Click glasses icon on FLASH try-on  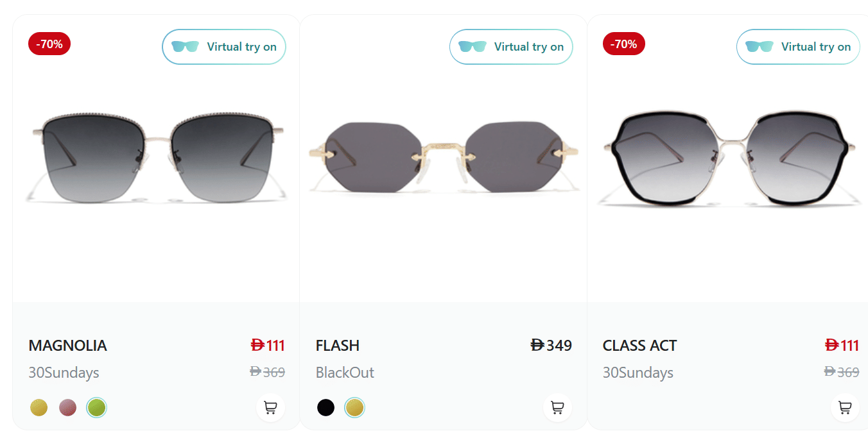(472, 47)
